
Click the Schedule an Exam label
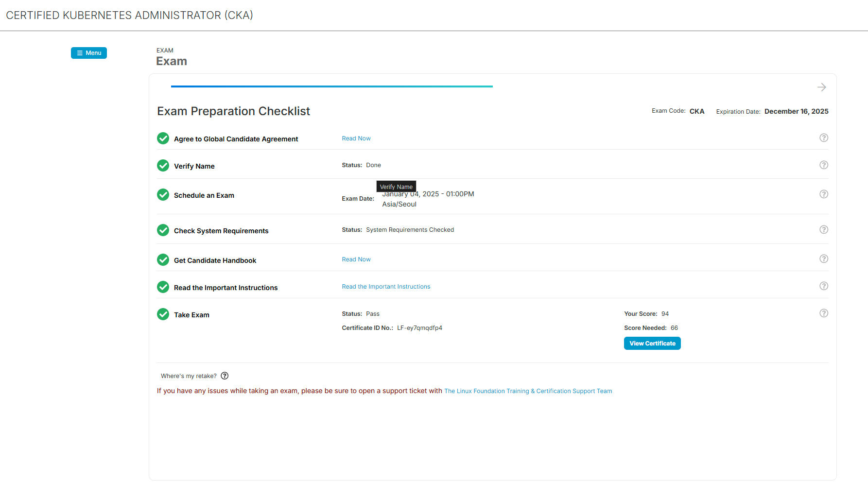pos(204,195)
